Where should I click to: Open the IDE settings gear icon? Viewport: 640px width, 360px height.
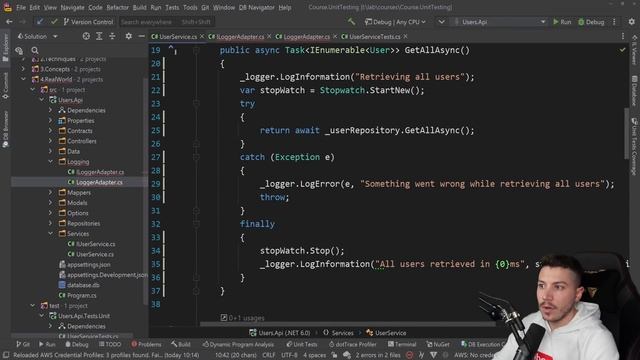(x=631, y=22)
